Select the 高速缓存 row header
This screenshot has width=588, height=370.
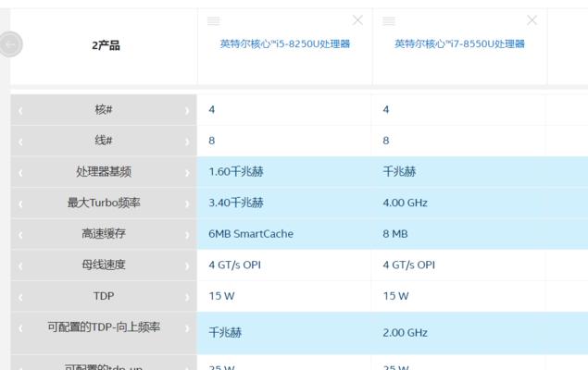tap(104, 234)
